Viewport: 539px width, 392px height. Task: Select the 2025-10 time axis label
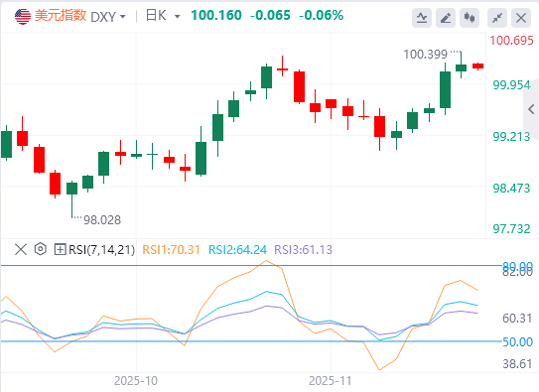point(136,381)
